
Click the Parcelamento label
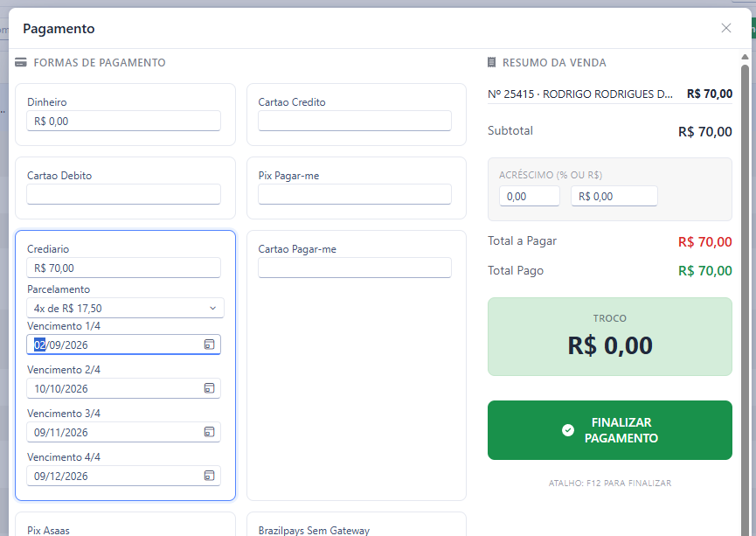(x=59, y=289)
